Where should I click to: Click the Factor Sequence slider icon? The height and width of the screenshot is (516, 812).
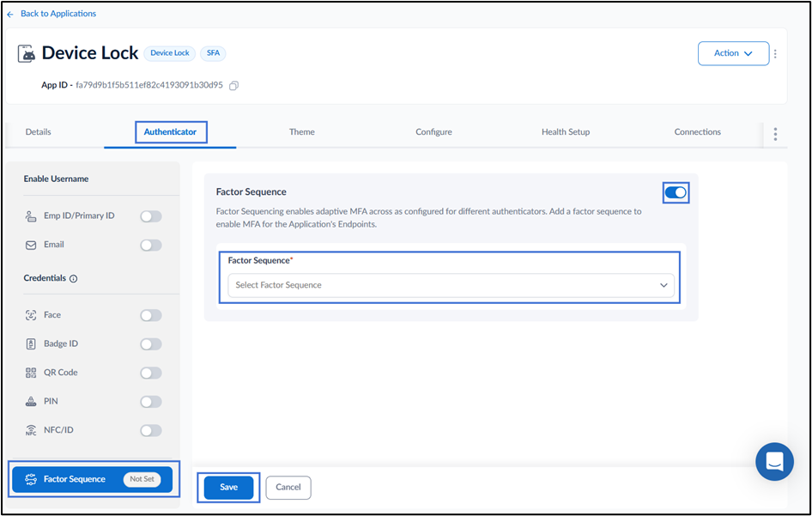pyautogui.click(x=31, y=479)
